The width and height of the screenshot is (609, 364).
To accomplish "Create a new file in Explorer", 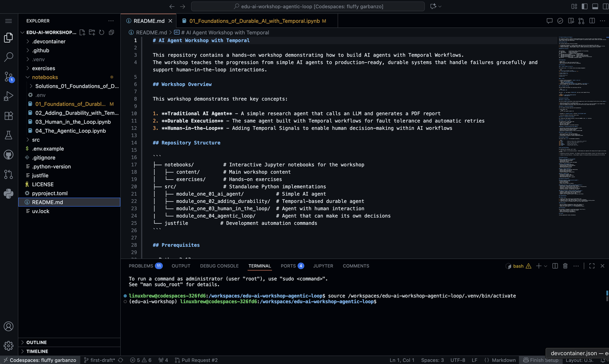I will coord(82,32).
